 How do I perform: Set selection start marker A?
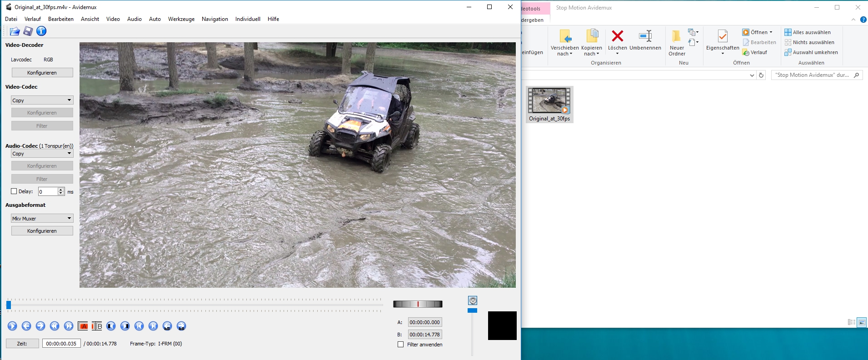pos(83,326)
